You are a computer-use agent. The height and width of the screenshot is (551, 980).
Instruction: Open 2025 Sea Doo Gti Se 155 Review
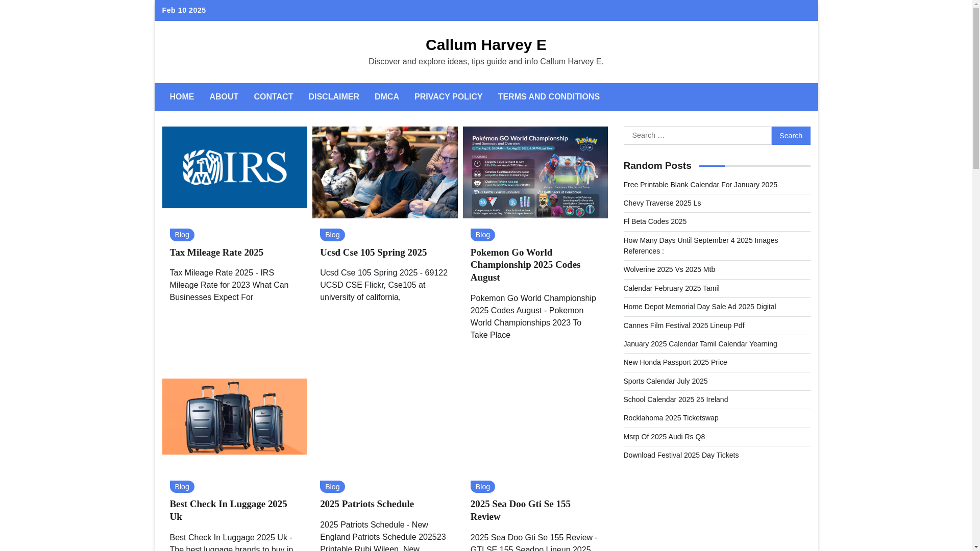(521, 510)
